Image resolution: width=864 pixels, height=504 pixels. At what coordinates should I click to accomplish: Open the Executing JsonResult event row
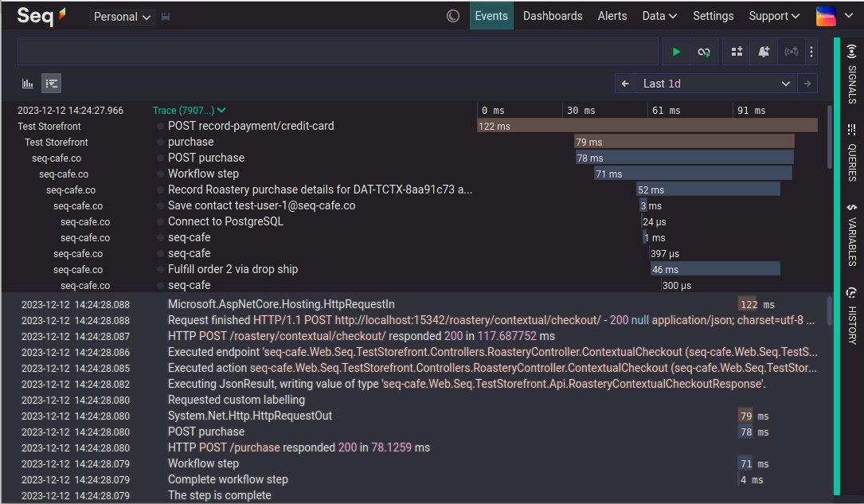point(467,384)
